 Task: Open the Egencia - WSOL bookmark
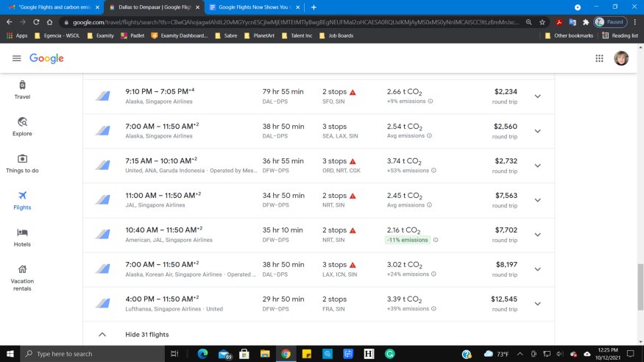coord(57,36)
